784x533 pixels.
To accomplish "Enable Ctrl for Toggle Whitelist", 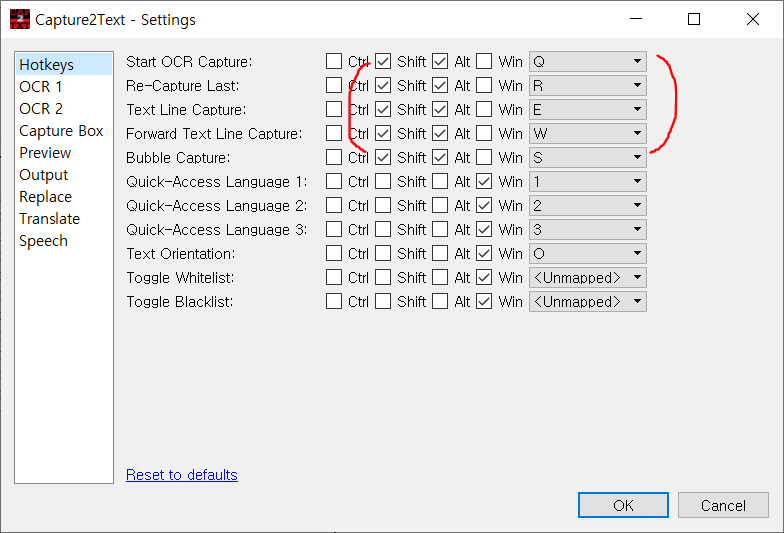I will click(x=334, y=277).
